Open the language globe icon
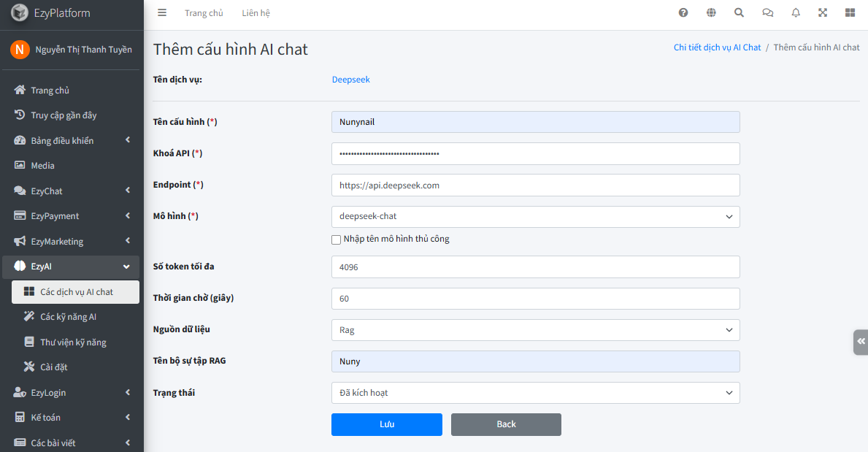Screen dimensions: 868x452 [x=711, y=12]
